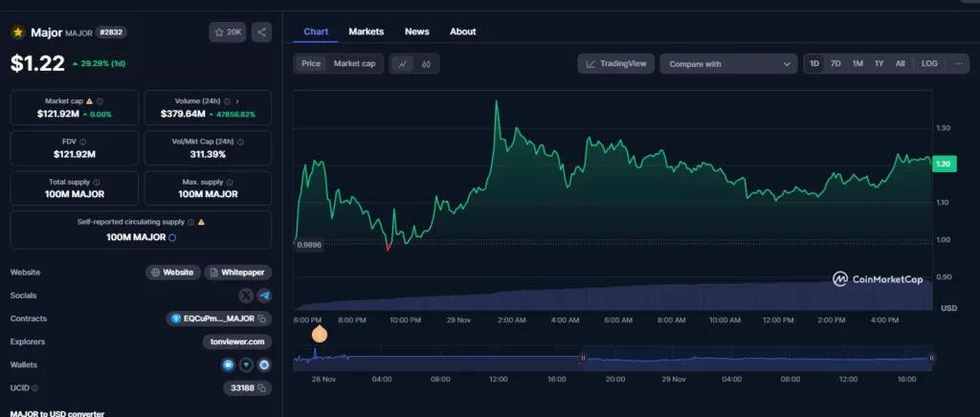Image resolution: width=980 pixels, height=417 pixels.
Task: Open the News tab
Action: (x=417, y=32)
